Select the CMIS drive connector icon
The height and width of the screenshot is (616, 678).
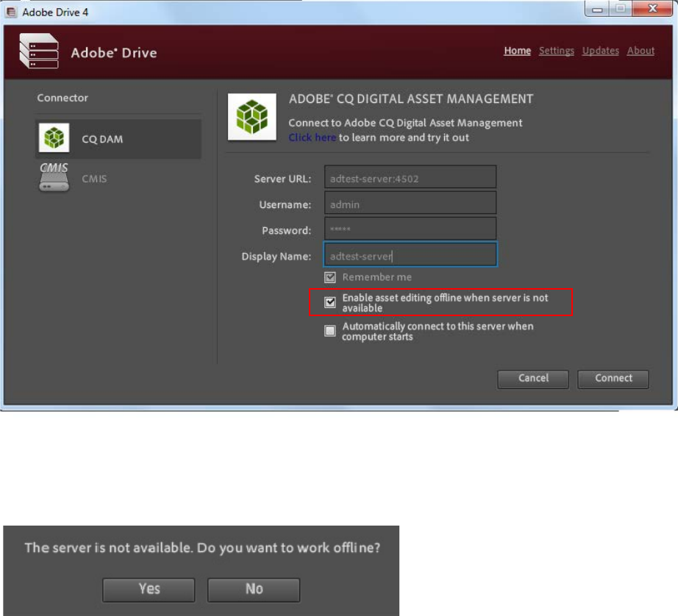pos(54,177)
